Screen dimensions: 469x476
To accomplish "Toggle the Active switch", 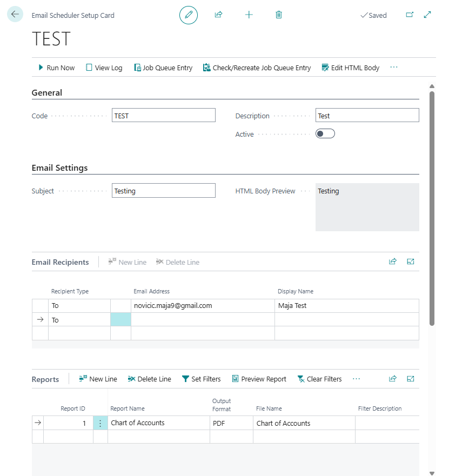I will click(x=325, y=133).
